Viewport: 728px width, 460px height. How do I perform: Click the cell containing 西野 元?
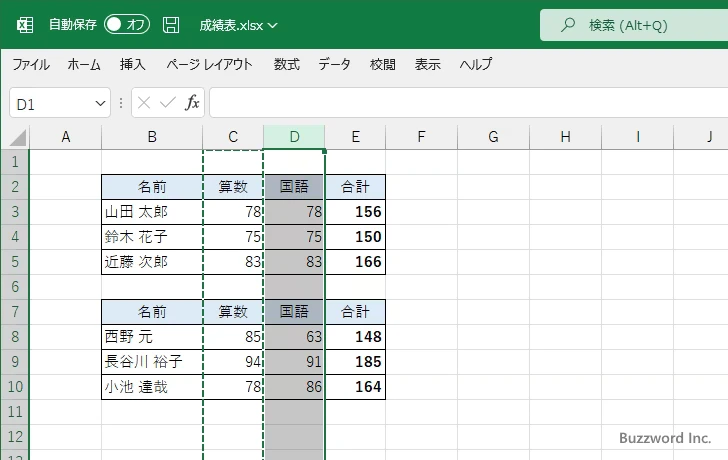point(152,337)
